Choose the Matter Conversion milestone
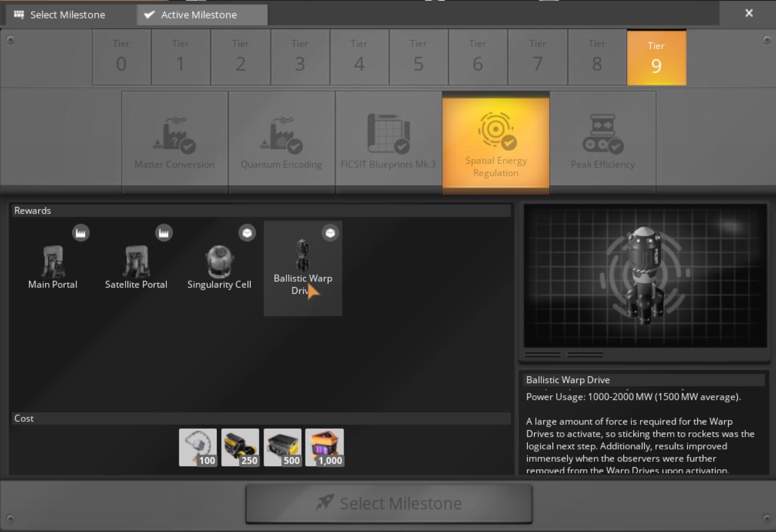The height and width of the screenshot is (532, 776). [x=175, y=142]
